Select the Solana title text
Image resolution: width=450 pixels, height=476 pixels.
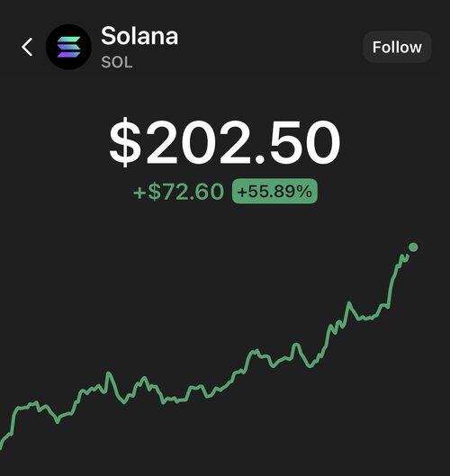click(139, 36)
